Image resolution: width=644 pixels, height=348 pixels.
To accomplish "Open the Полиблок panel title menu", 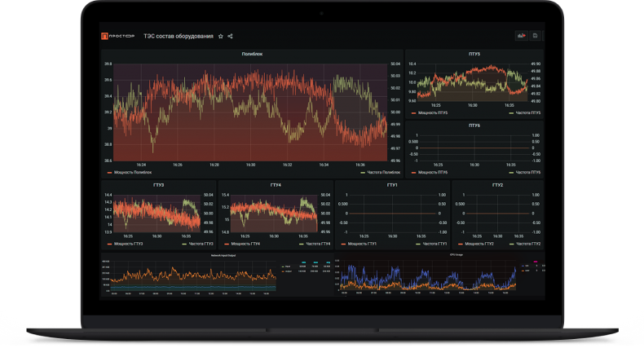I will [252, 55].
